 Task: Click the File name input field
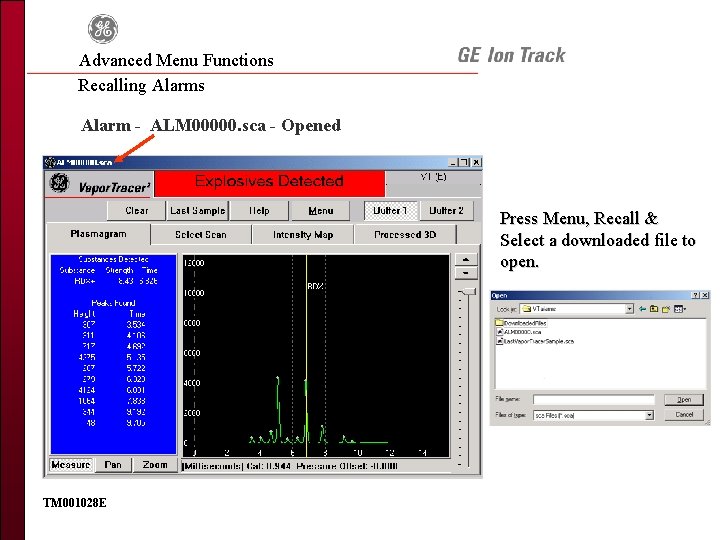[x=594, y=400]
